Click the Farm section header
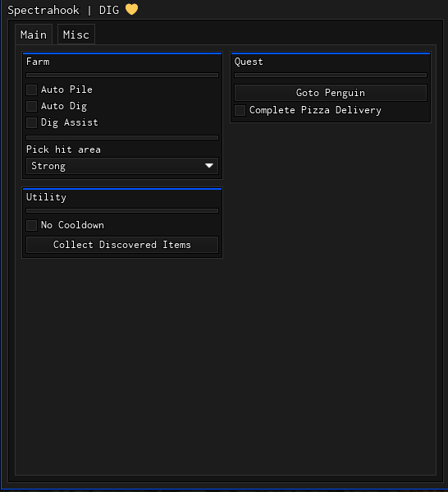 click(x=38, y=62)
